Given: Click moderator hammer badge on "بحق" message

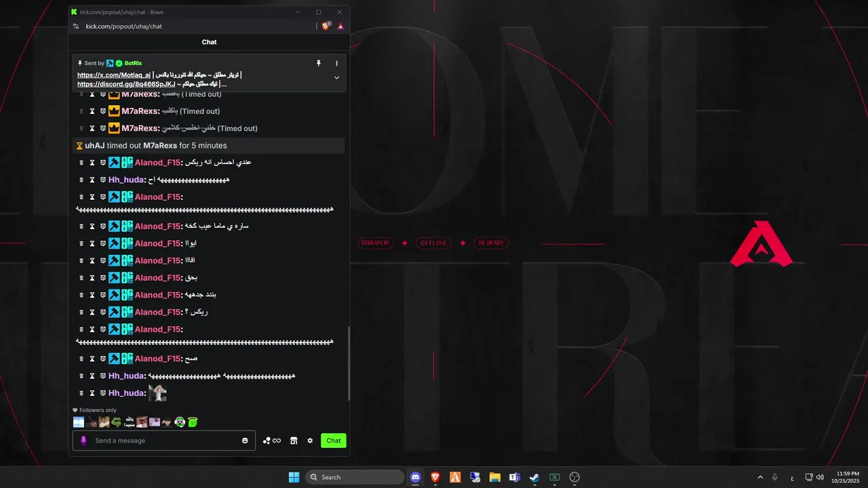Looking at the screenshot, I should [x=114, y=278].
